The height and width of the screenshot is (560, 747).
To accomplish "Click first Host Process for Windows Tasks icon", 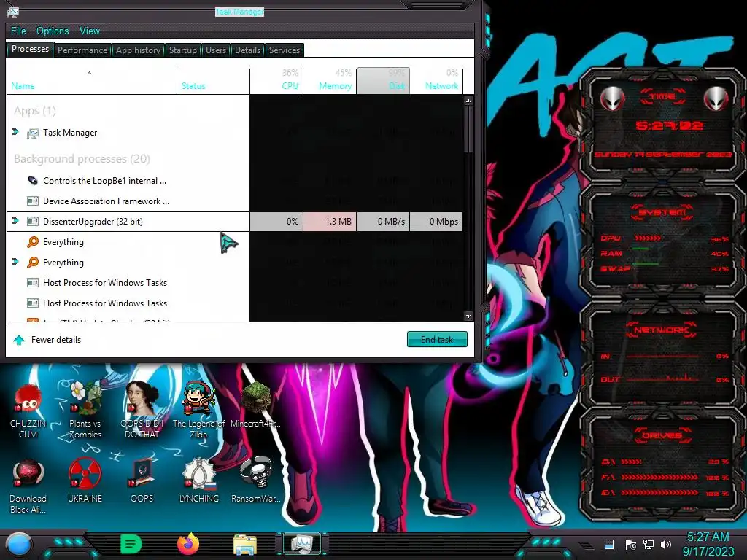I will pos(33,283).
